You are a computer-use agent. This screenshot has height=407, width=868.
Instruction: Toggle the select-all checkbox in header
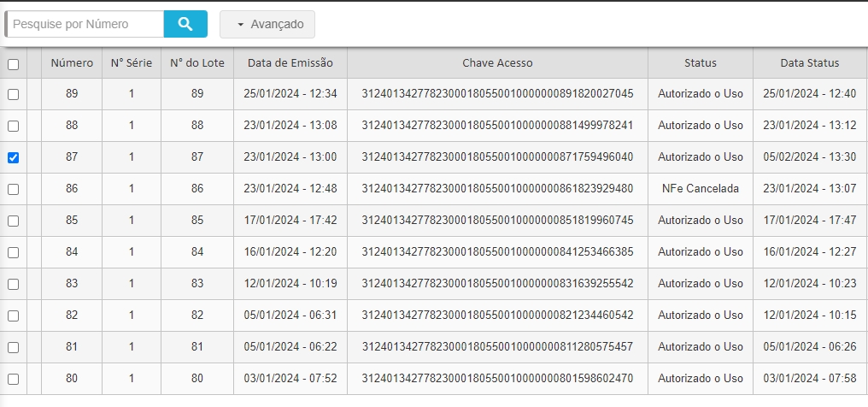click(x=13, y=63)
